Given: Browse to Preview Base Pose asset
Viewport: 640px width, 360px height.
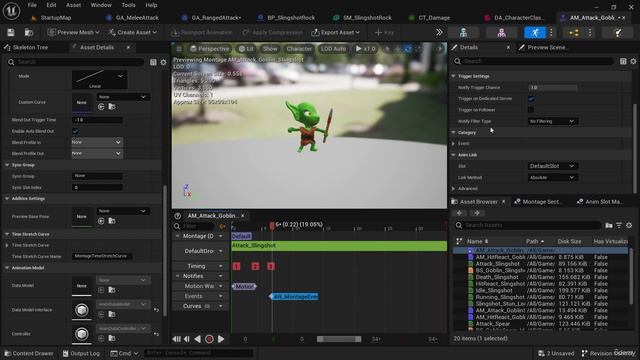Looking at the screenshot, I should pyautogui.click(x=111, y=221).
